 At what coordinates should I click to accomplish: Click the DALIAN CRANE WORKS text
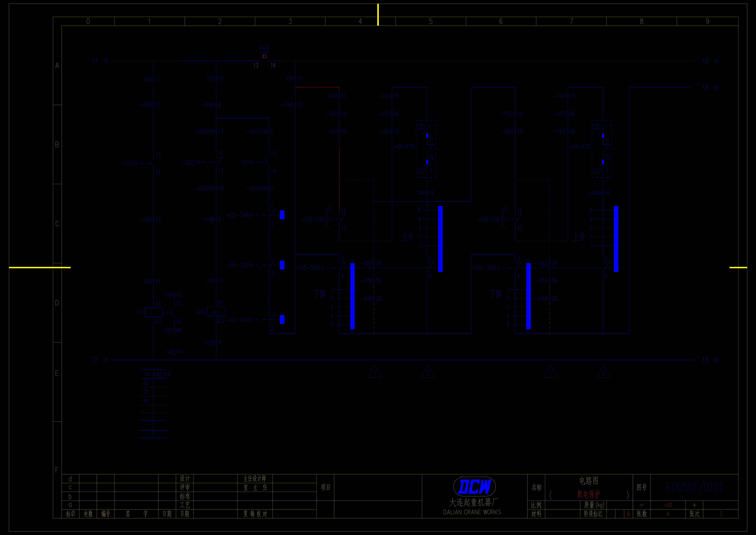tap(472, 512)
